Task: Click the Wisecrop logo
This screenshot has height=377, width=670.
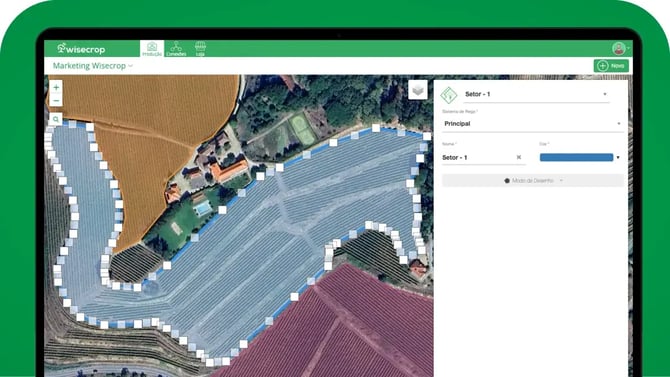Action: click(x=81, y=49)
